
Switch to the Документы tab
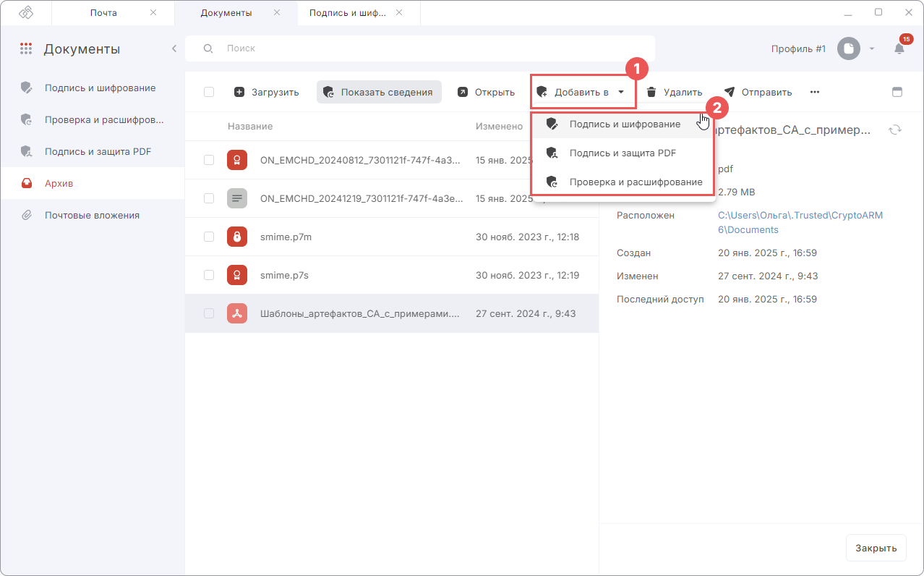[226, 13]
